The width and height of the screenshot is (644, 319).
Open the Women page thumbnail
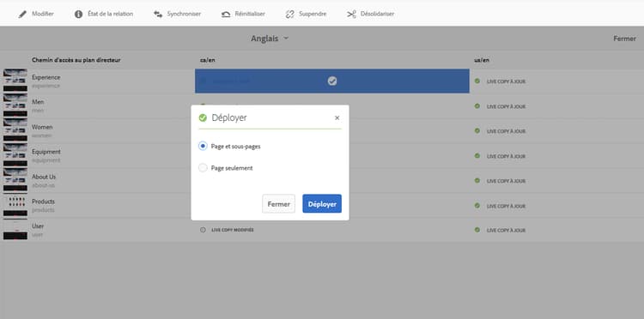(15, 130)
